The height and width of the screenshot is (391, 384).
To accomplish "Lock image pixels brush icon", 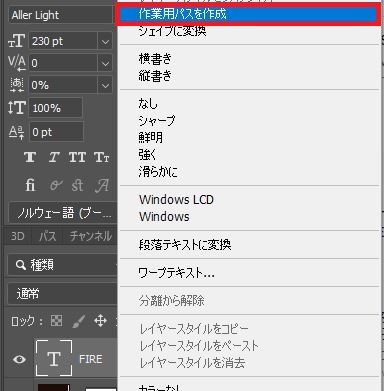I will [x=78, y=321].
